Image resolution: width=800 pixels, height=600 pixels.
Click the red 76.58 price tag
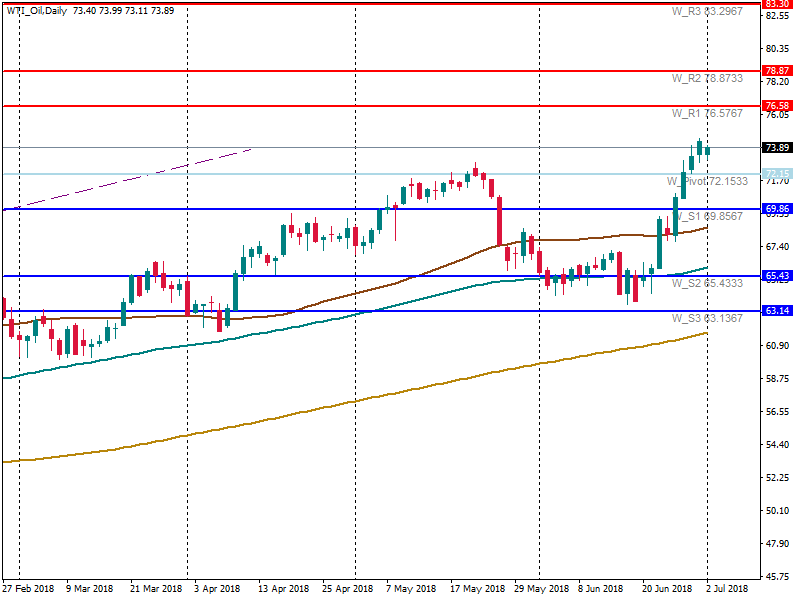point(777,106)
